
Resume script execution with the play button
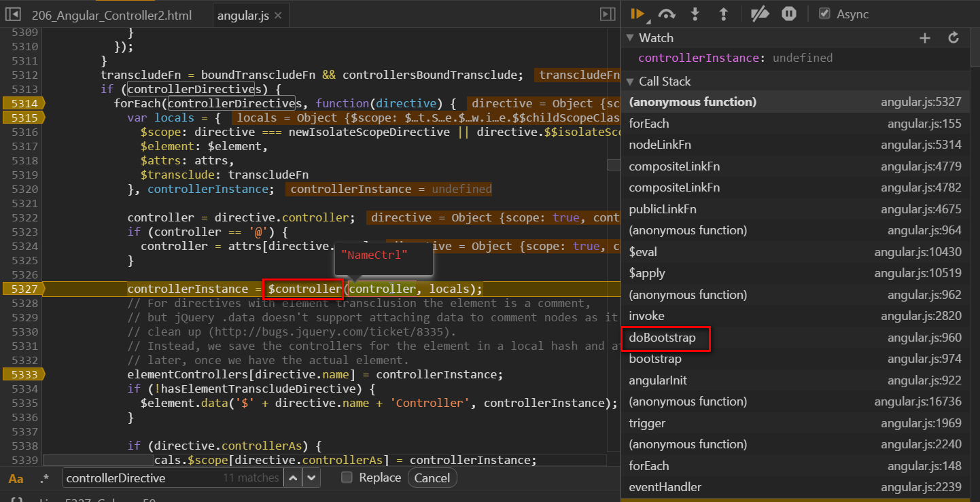637,14
